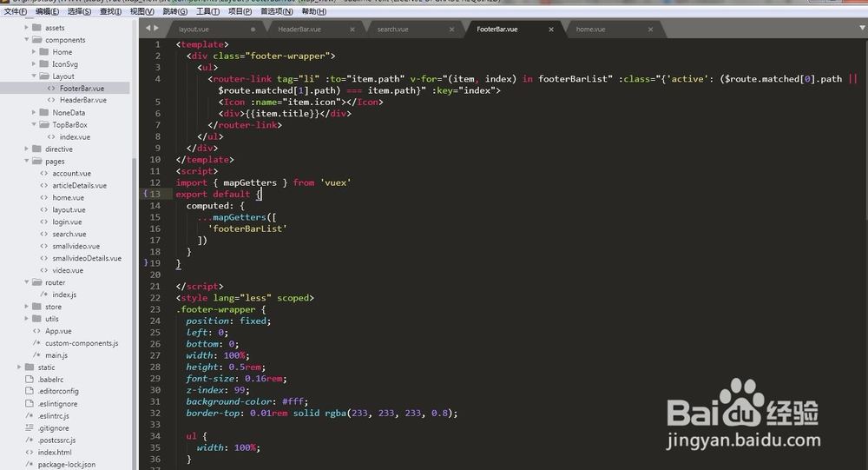Open index.vue under TopBarBox
The image size is (868, 470).
75,137
